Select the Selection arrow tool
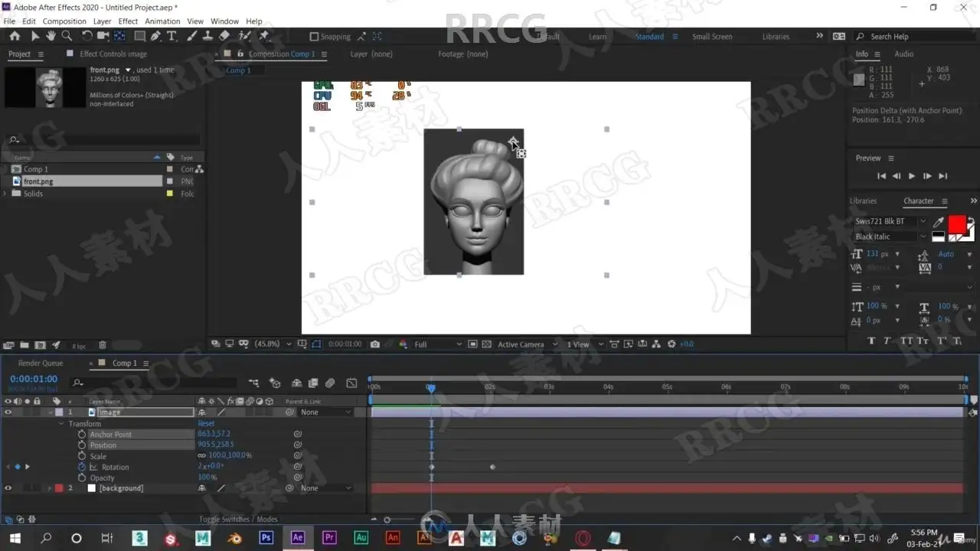The height and width of the screenshot is (551, 980). pyautogui.click(x=34, y=36)
